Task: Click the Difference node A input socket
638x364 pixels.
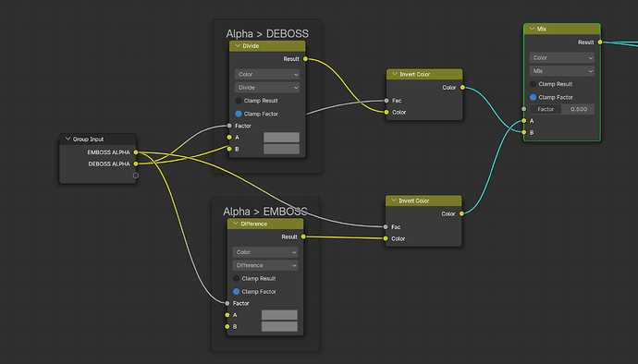Action: (227, 315)
